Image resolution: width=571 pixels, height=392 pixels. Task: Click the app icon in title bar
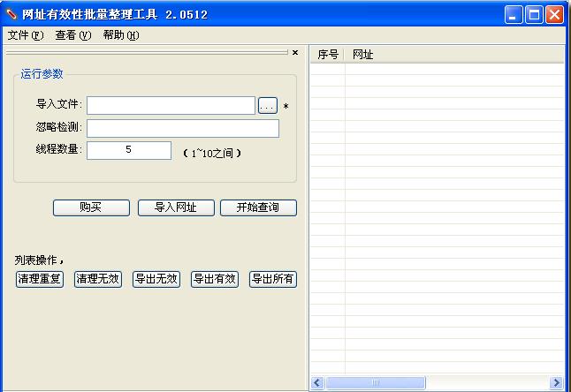click(x=11, y=14)
